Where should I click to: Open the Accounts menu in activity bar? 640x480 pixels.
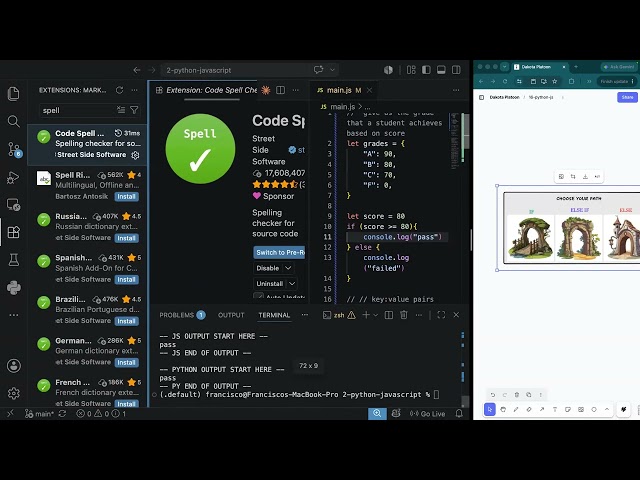coord(13,366)
